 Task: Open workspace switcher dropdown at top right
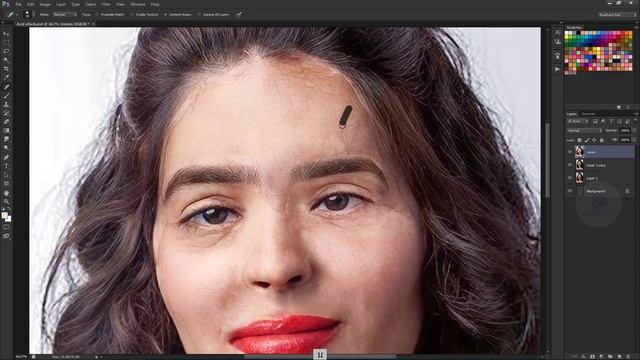618,14
